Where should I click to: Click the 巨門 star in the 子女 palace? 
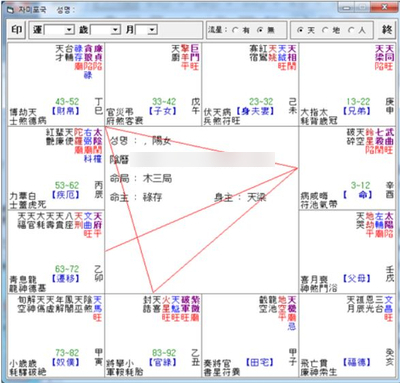195,53
